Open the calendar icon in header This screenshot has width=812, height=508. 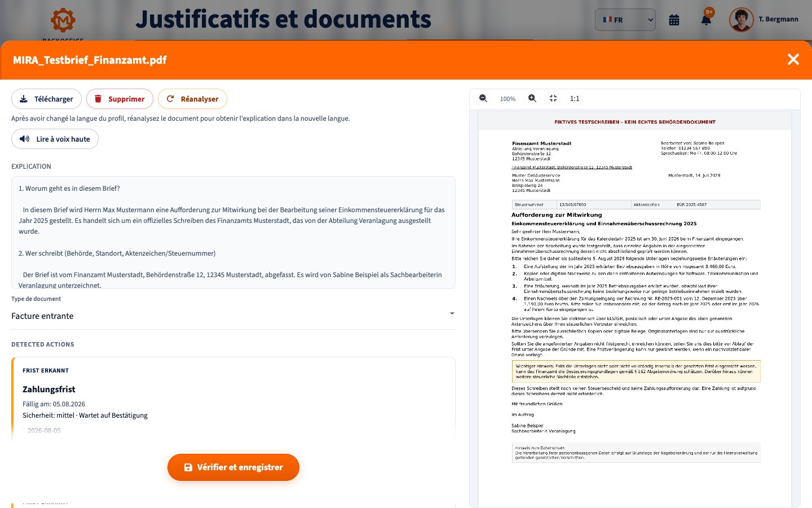[674, 20]
